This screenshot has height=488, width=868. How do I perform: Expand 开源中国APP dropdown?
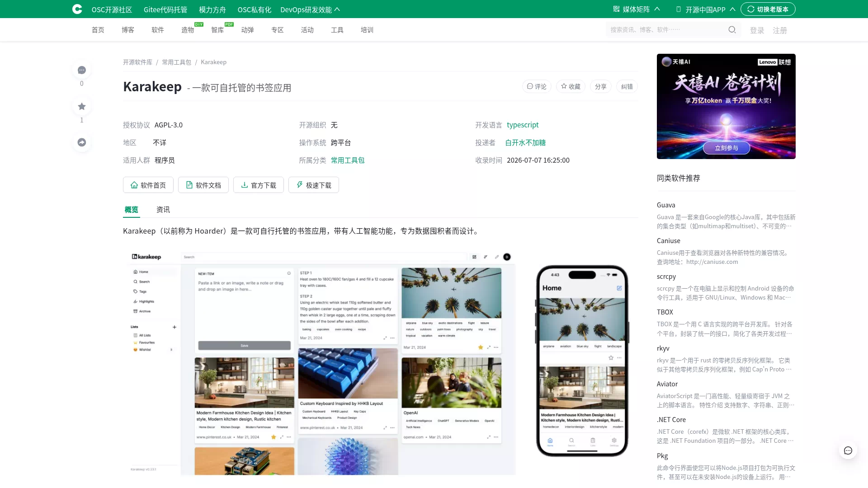[706, 9]
